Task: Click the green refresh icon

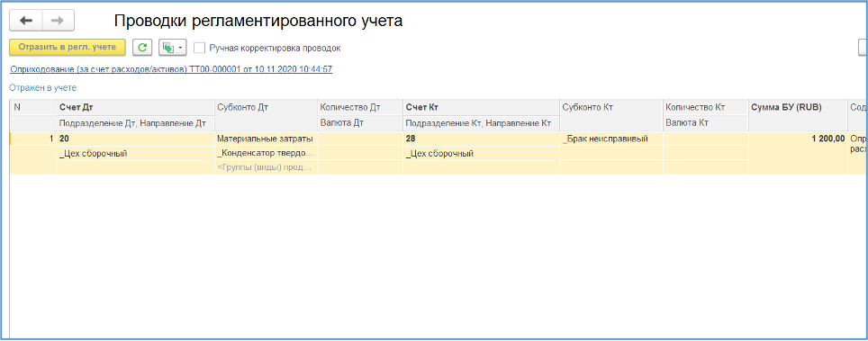Action: point(142,48)
